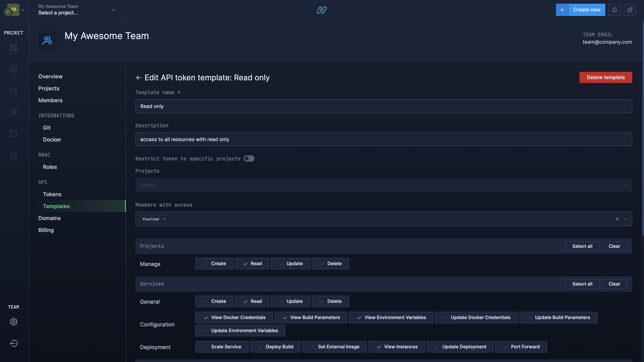The image size is (644, 362).
Task: Expand the Projects select dropdown
Action: point(626,185)
